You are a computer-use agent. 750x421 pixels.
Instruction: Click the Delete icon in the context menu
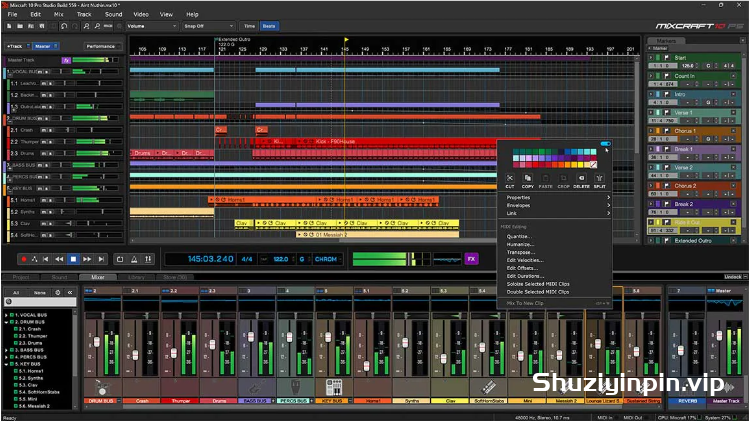point(581,178)
